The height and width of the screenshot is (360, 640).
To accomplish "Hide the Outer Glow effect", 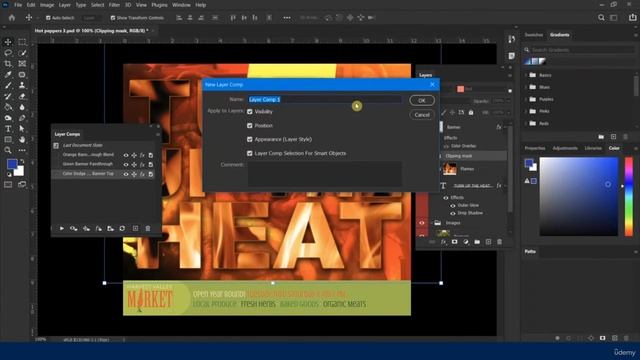I will coord(453,206).
